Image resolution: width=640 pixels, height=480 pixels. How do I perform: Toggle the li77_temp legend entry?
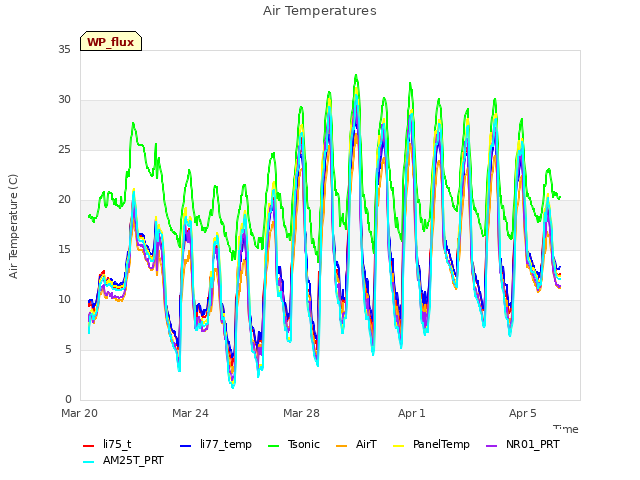pyautogui.click(x=216, y=444)
